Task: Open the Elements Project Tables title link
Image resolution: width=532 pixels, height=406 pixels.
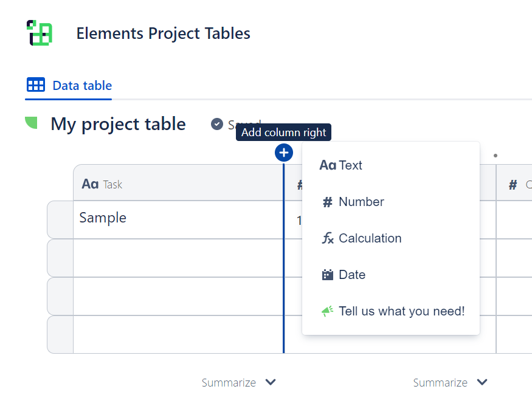Action: (163, 33)
